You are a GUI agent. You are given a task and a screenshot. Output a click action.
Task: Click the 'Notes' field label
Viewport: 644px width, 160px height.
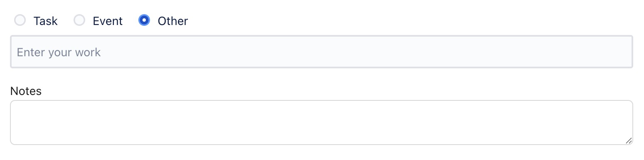tap(26, 91)
